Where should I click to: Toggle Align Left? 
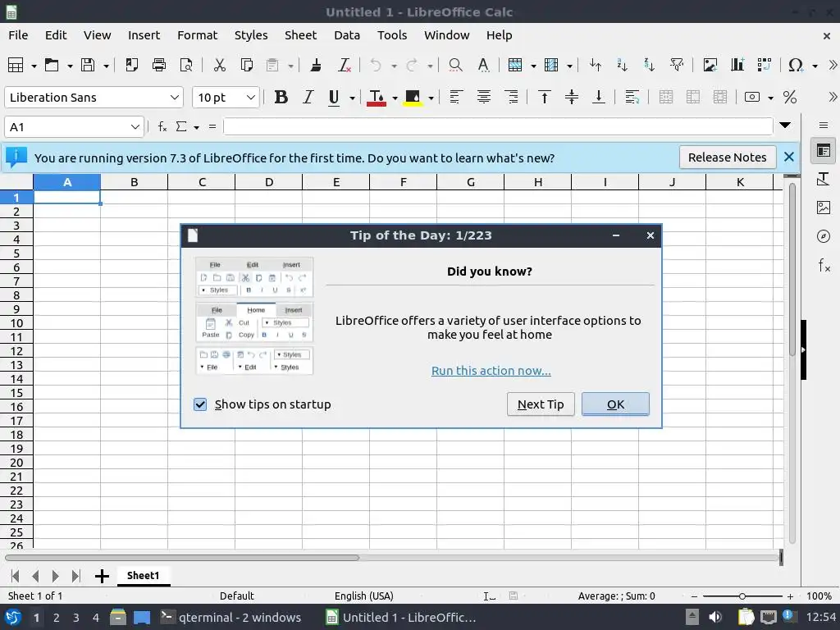(456, 97)
